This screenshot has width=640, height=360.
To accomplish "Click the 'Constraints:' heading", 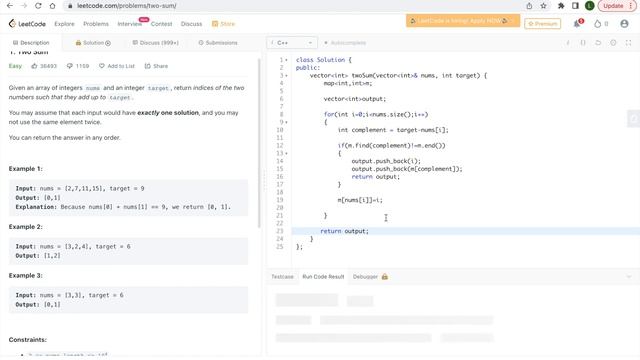I will pos(28,340).
